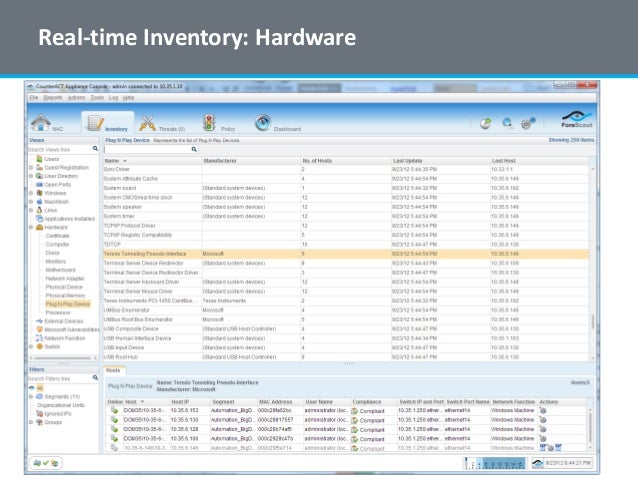Select the USB Composite Device row
The image size is (638, 479).
pos(346,329)
